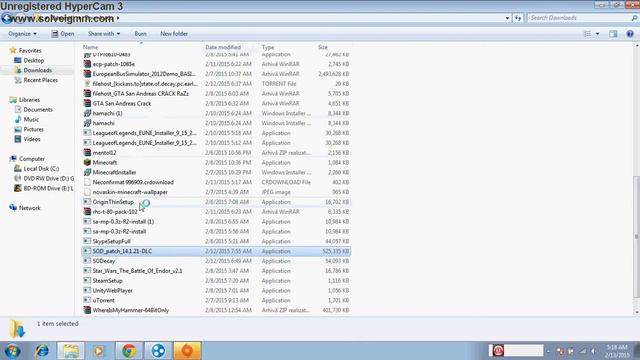Select the SkypeSetupFull application icon
This screenshot has width=640, height=360.
87,241
